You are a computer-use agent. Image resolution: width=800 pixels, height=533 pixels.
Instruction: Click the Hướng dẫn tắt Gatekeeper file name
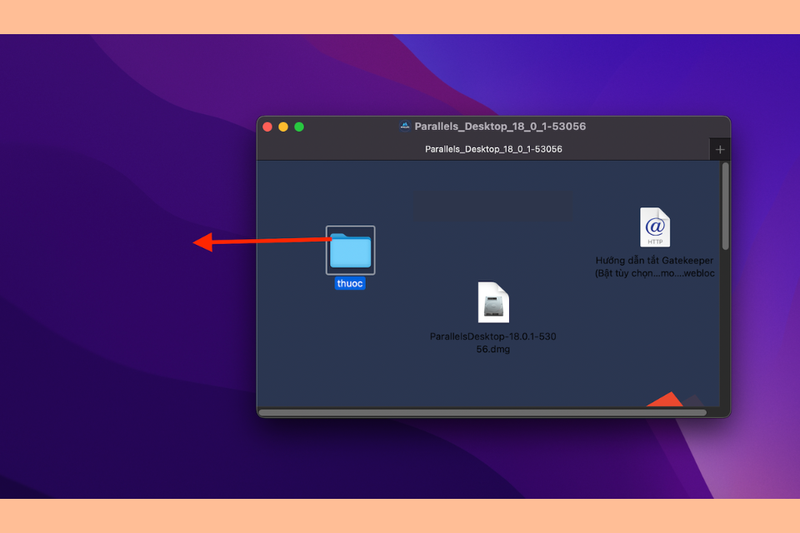655,267
